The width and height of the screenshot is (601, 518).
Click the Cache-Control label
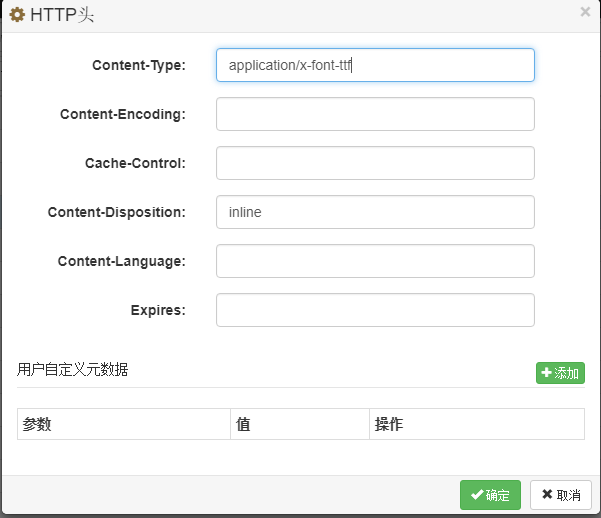click(135, 163)
